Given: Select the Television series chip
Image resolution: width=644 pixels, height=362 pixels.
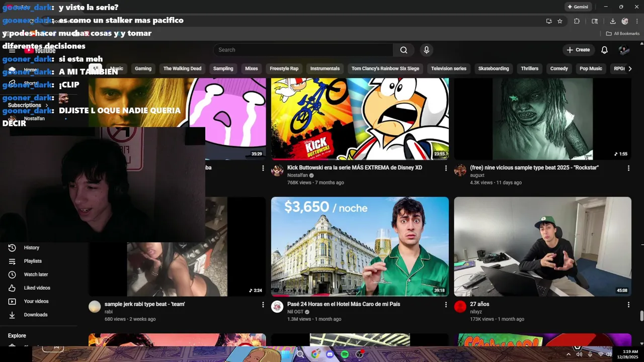Looking at the screenshot, I should tap(449, 68).
